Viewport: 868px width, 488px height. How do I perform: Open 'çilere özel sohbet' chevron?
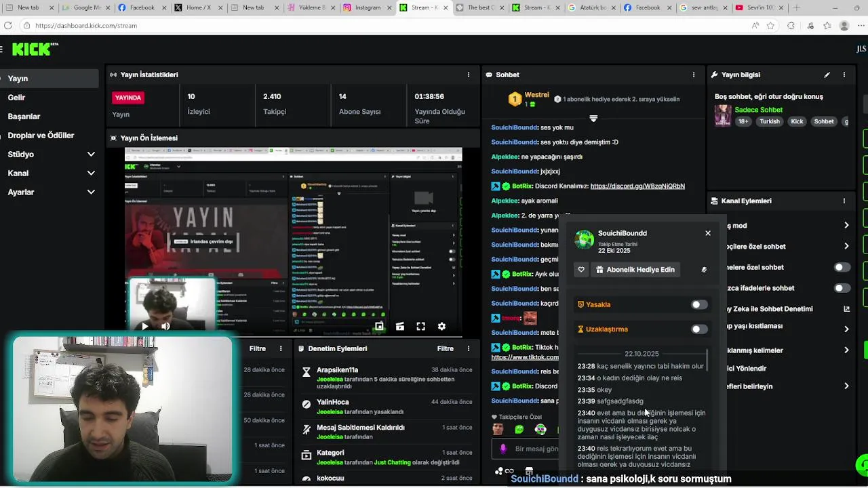[x=846, y=246]
